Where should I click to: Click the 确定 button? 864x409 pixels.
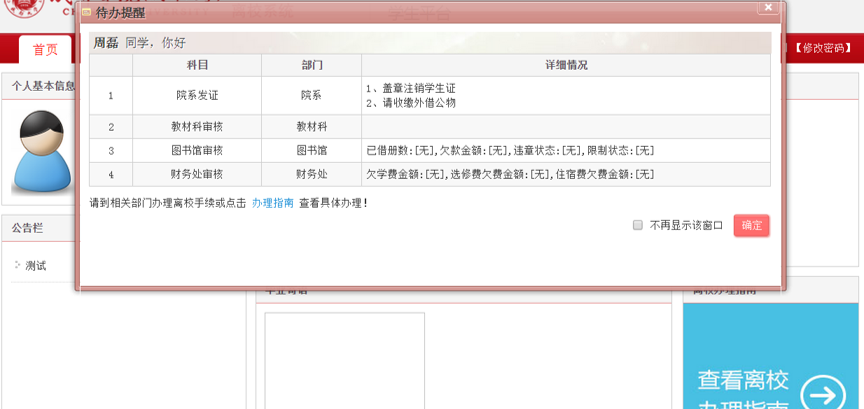click(x=751, y=225)
